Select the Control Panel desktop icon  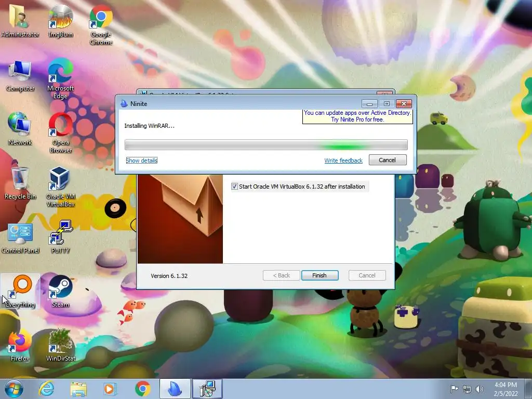click(20, 238)
